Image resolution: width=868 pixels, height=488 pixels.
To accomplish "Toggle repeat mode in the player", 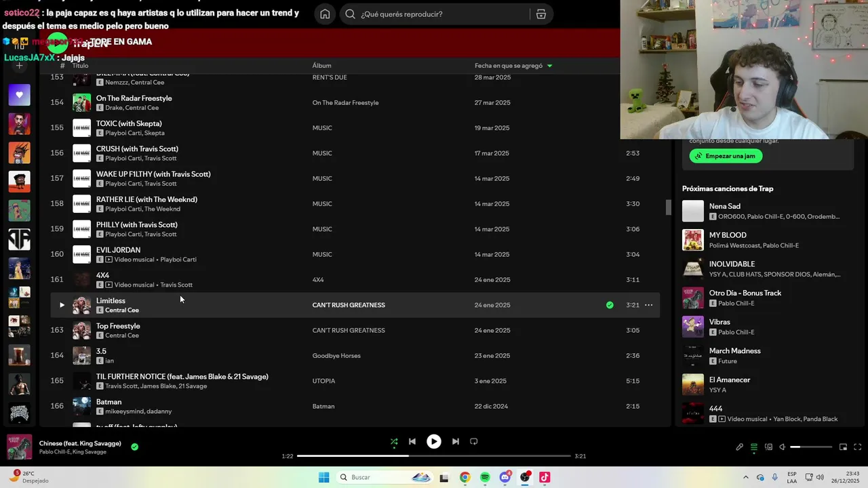I will (x=474, y=441).
